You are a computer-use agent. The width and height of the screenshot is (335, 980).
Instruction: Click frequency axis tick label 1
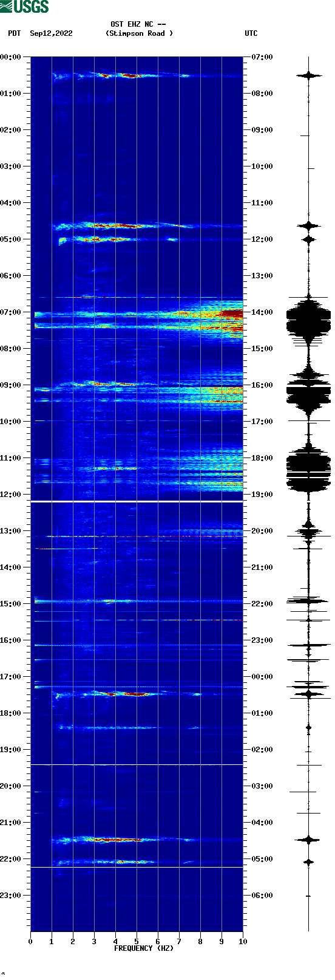52,942
